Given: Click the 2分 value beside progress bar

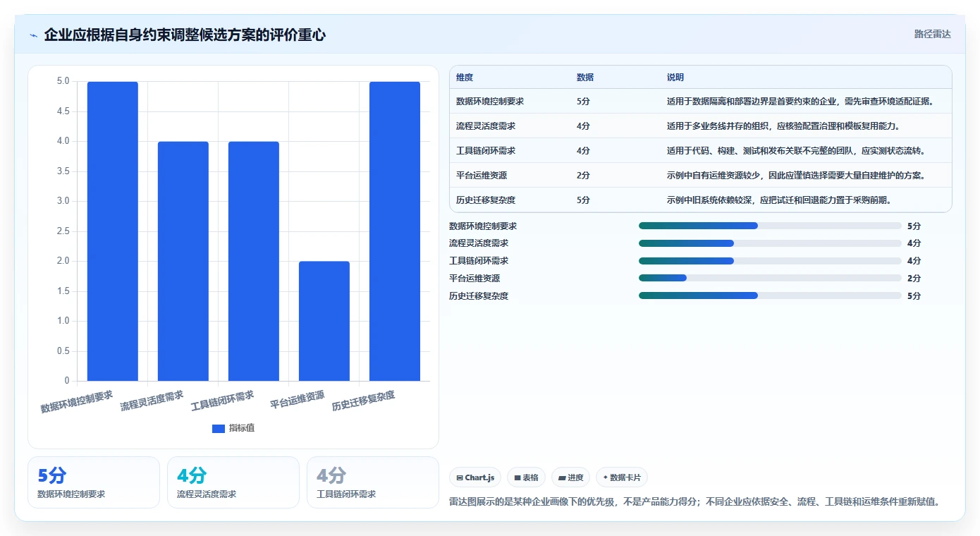Looking at the screenshot, I should [914, 279].
